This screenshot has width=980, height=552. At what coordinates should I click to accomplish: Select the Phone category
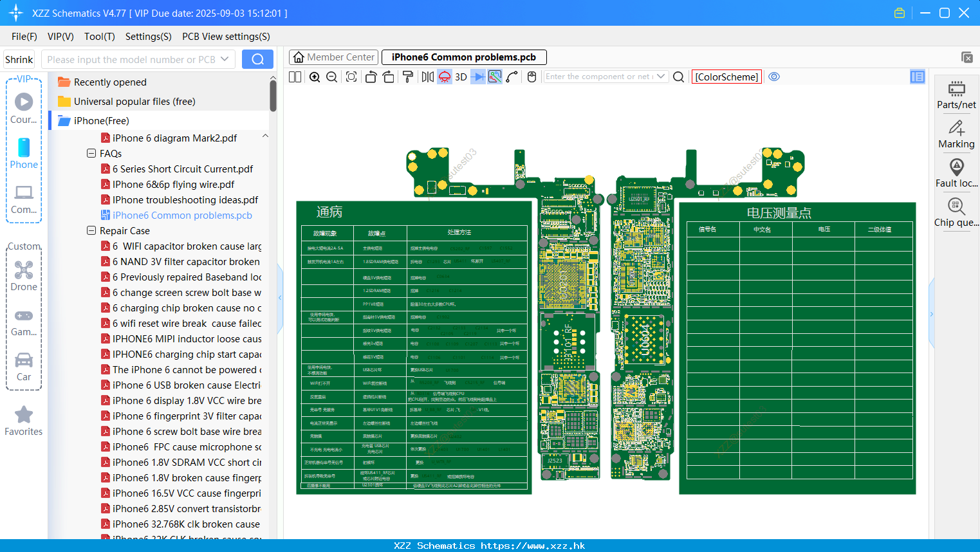24,153
